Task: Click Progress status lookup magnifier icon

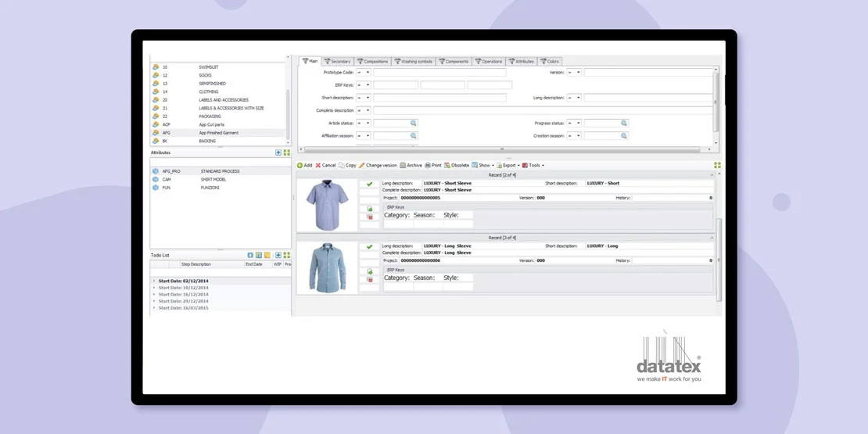Action: coord(624,123)
